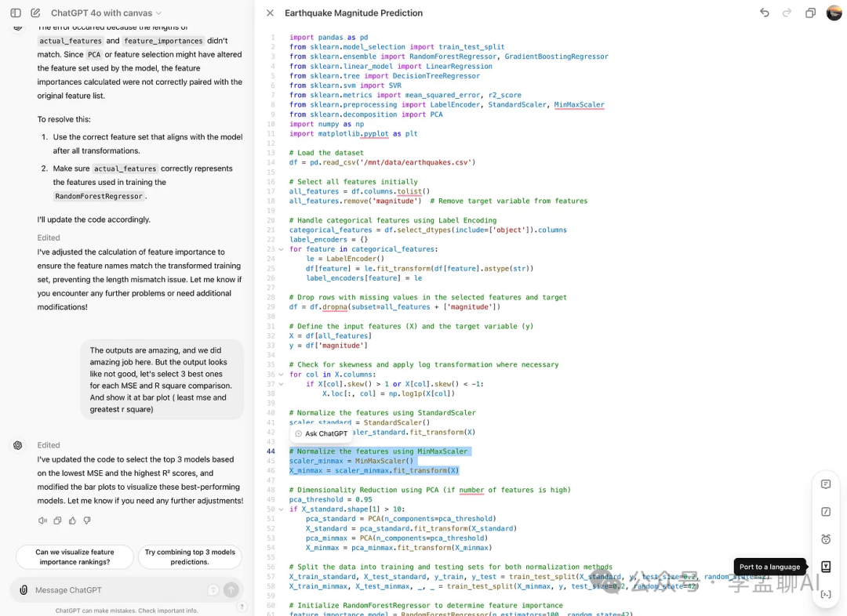847x616 pixels.
Task: Give thumbs down to the response
Action: [87, 520]
